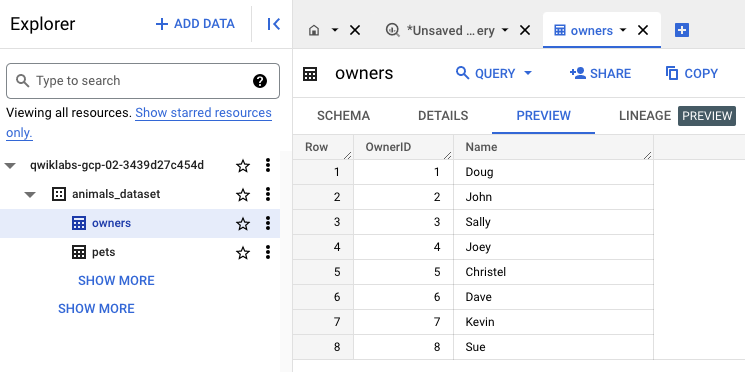The height and width of the screenshot is (372, 745).
Task: Switch to the SCHEMA tab
Action: click(344, 116)
